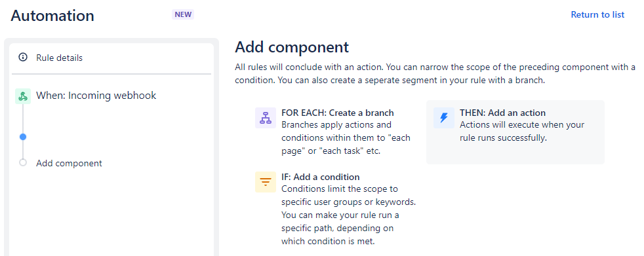Return to list of automation rules

[x=597, y=15]
